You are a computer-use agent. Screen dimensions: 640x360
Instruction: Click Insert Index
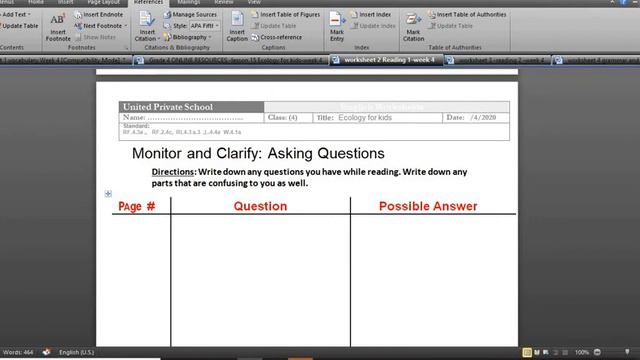coord(370,15)
